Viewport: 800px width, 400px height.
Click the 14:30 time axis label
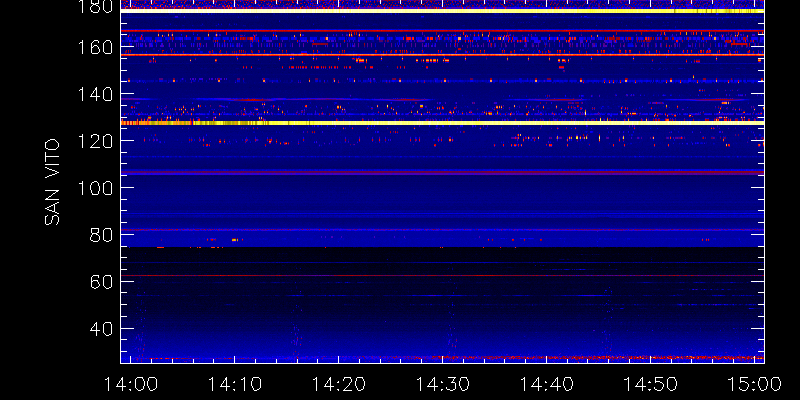442,384
